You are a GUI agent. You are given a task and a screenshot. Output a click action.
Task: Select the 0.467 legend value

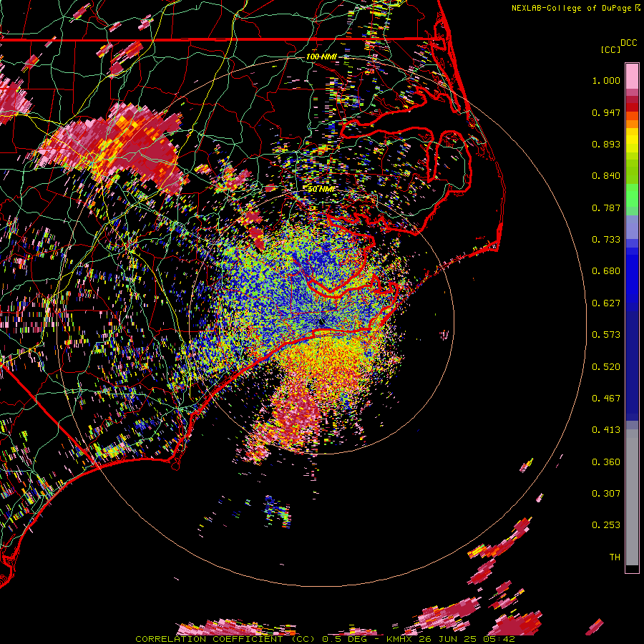pos(606,399)
